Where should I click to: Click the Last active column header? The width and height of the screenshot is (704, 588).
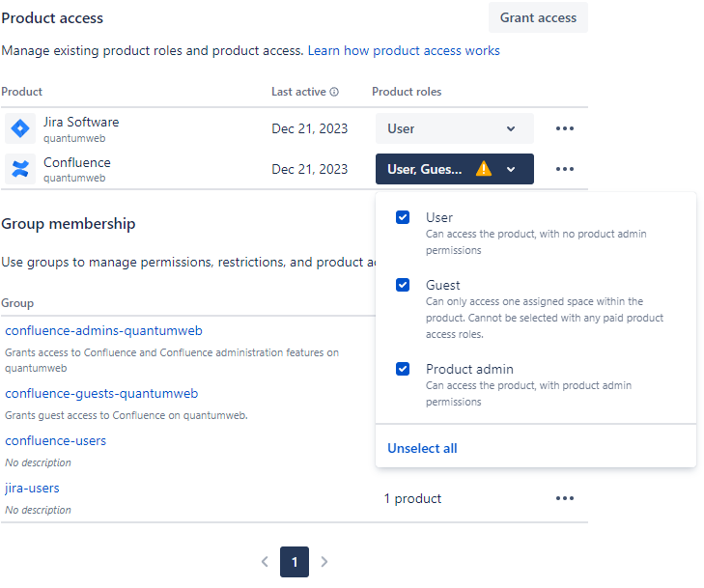tap(298, 92)
